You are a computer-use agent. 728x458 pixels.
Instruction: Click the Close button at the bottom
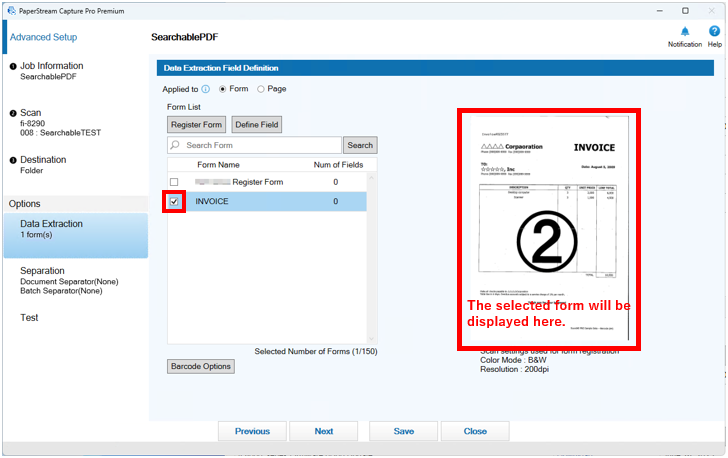coord(475,431)
